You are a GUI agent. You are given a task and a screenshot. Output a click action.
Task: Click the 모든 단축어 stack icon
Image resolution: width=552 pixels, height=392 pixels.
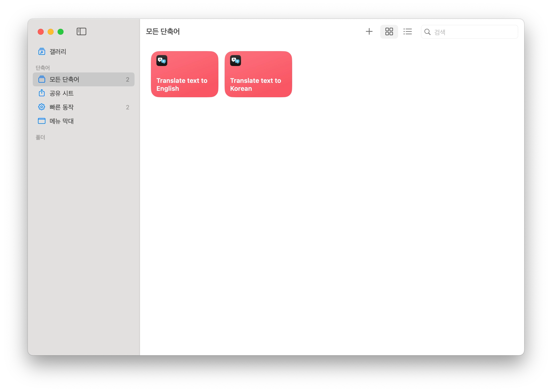pyautogui.click(x=42, y=79)
